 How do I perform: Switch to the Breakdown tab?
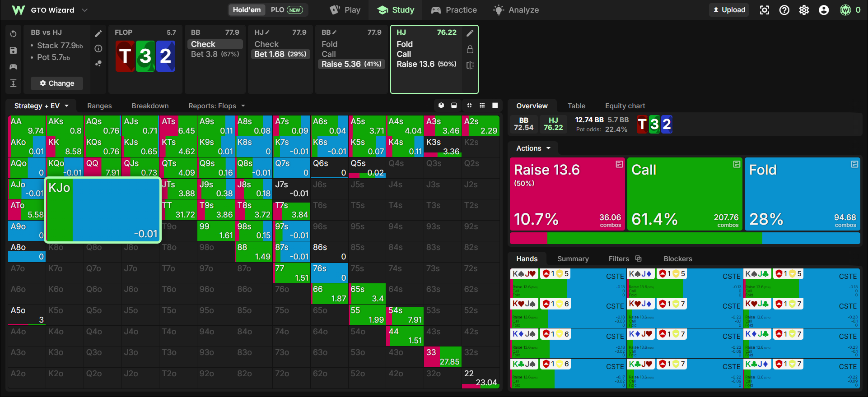tap(150, 106)
